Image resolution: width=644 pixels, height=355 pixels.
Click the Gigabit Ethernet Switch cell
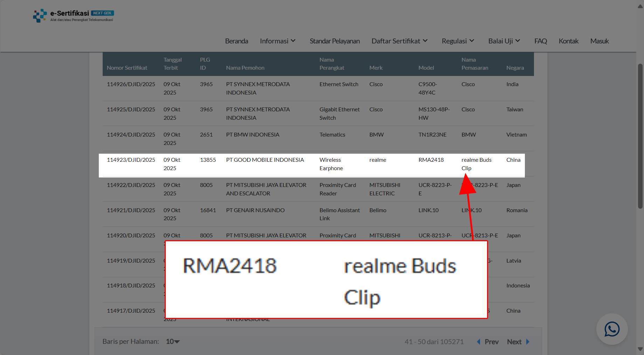point(340,113)
